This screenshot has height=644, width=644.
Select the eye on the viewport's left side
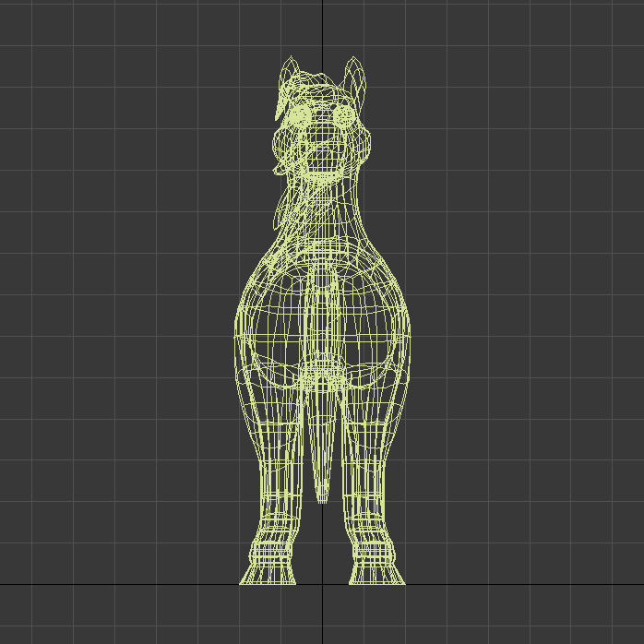pos(301,114)
